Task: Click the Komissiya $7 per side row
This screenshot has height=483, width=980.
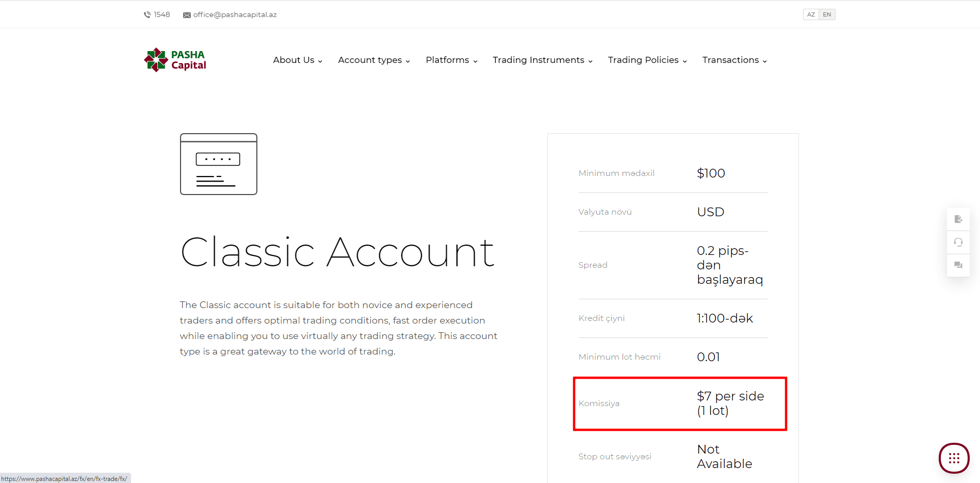Action: click(680, 404)
